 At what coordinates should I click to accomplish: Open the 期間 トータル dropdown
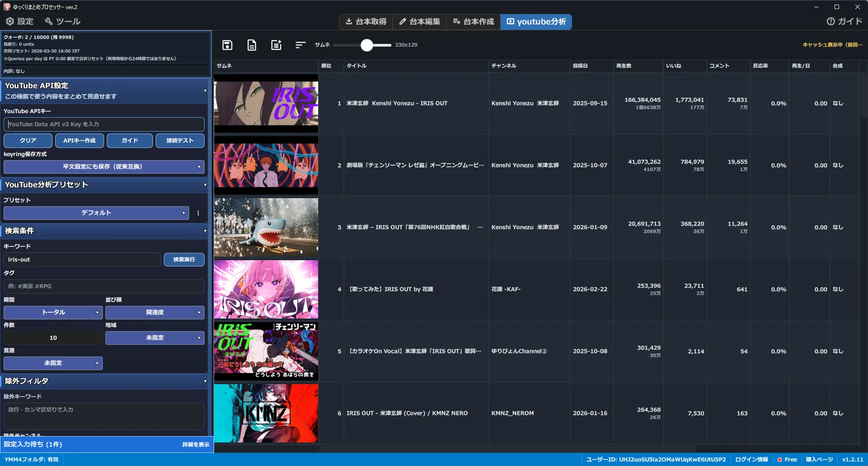click(53, 313)
